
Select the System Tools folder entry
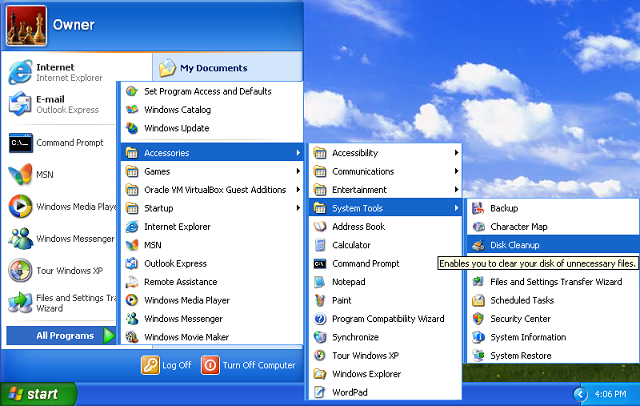click(385, 208)
